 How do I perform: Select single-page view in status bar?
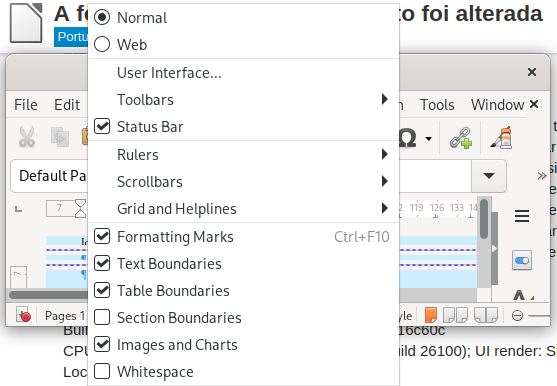pyautogui.click(x=431, y=315)
